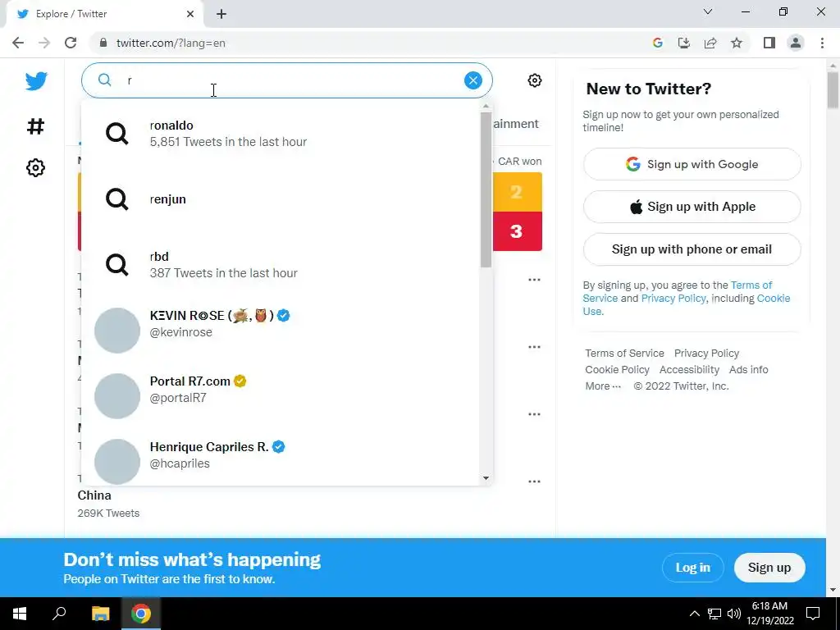This screenshot has height=630, width=840.
Task: Open the footer Privacy Policy link
Action: (x=706, y=353)
